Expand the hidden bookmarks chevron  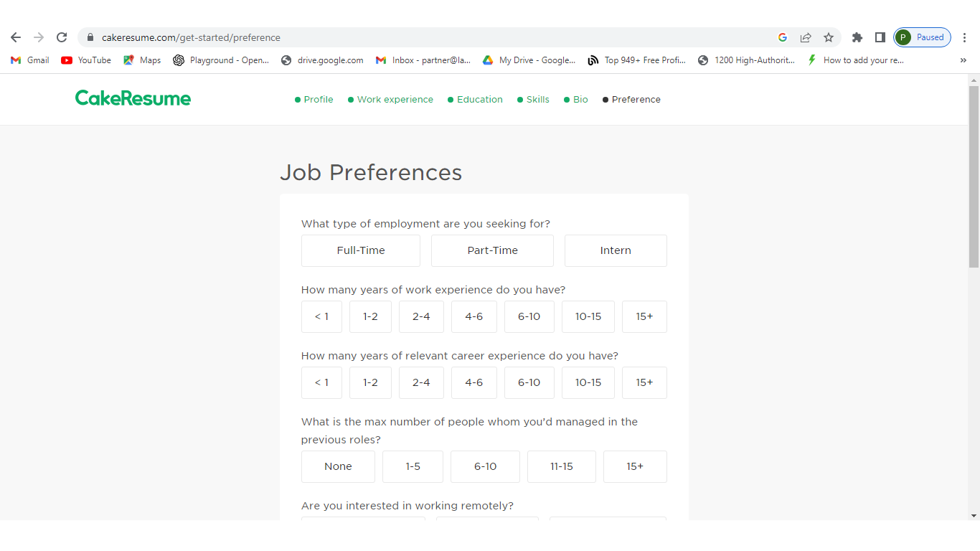[963, 60]
